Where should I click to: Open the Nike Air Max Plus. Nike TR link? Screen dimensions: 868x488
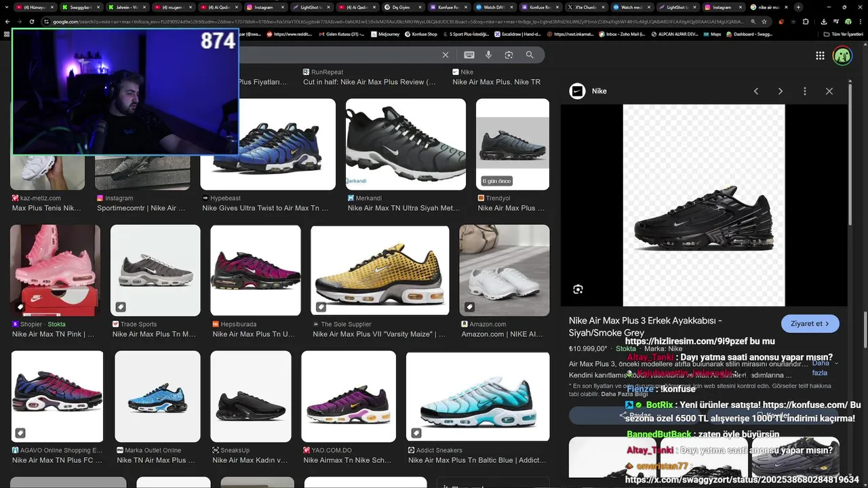click(496, 82)
